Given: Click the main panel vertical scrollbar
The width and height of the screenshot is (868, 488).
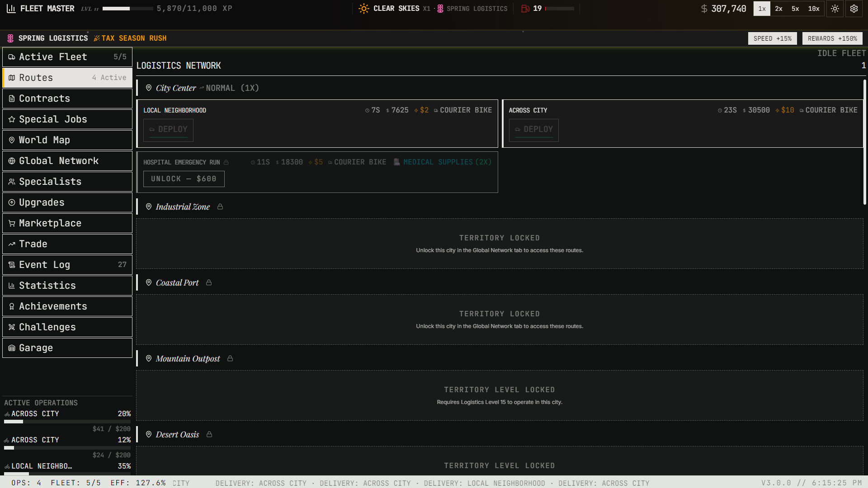Looking at the screenshot, I should point(864,142).
